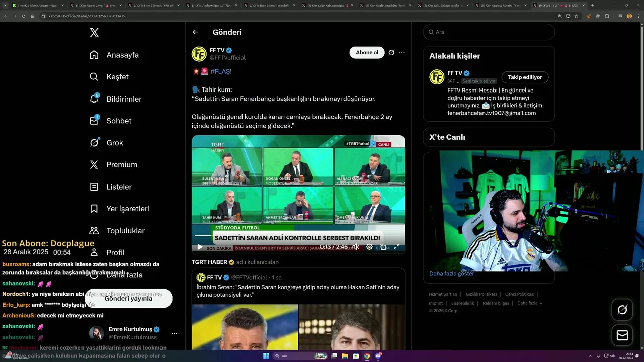Open Hizmet Şartları footer link
This screenshot has width=644, height=362.
(443, 294)
